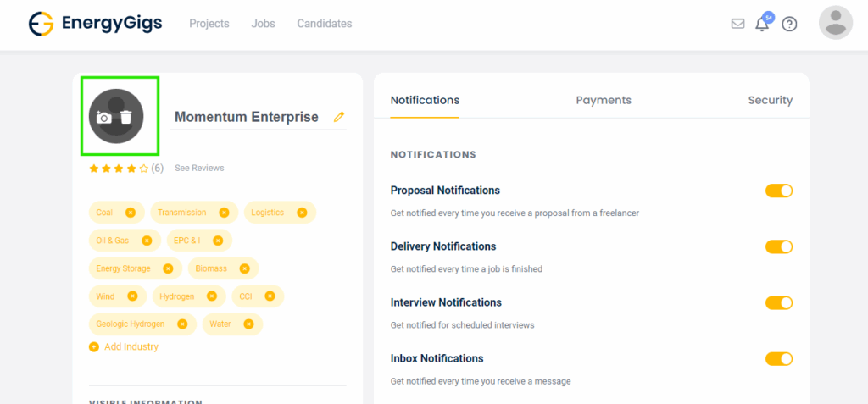Open the mail inbox icon
This screenshot has height=404, width=868.
click(737, 24)
